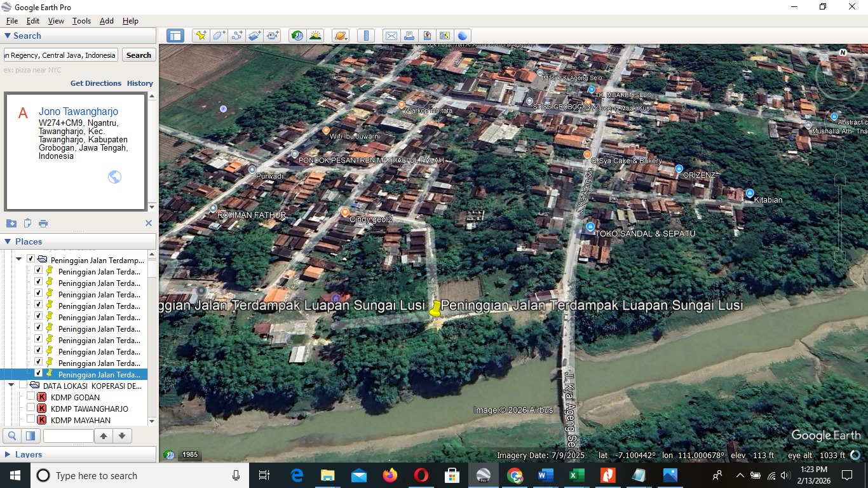Move selected place down with arrow button
The width and height of the screenshot is (868, 488).
point(122,436)
